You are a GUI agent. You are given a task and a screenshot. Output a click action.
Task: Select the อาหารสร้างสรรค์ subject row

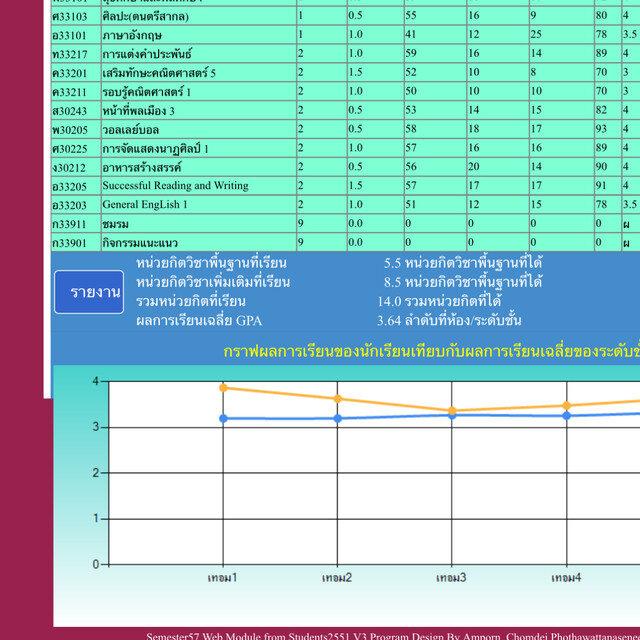click(x=141, y=167)
